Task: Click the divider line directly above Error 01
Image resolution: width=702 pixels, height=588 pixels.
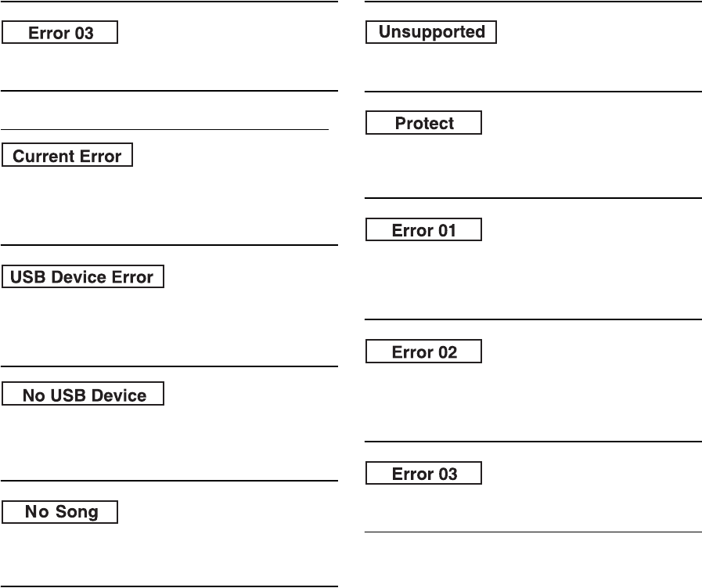Action: pos(534,198)
